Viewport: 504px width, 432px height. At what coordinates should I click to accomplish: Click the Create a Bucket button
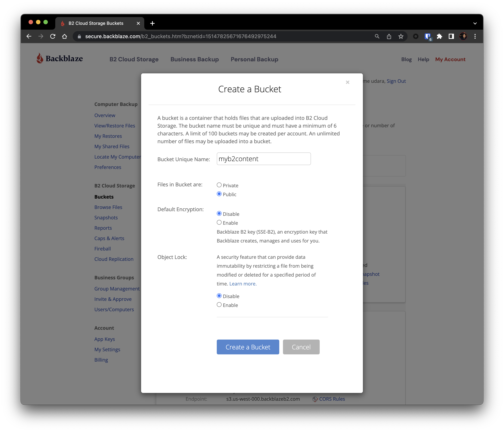pos(248,347)
